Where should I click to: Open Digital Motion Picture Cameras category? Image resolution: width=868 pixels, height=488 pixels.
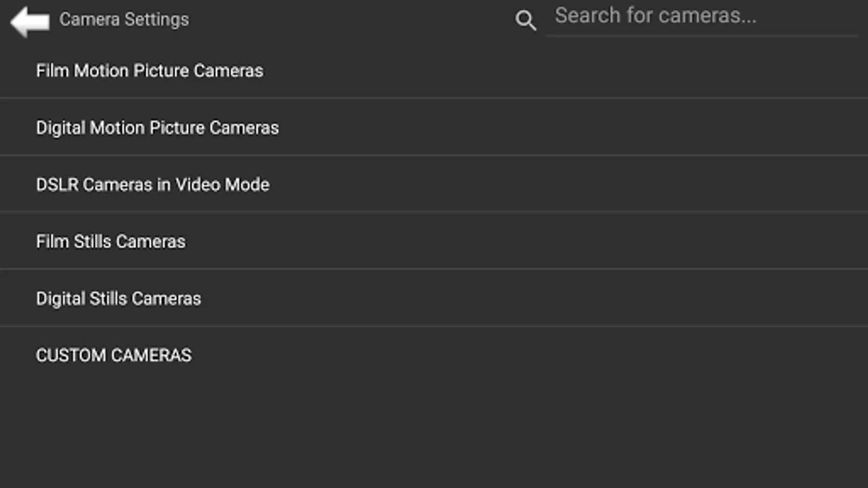tap(157, 128)
